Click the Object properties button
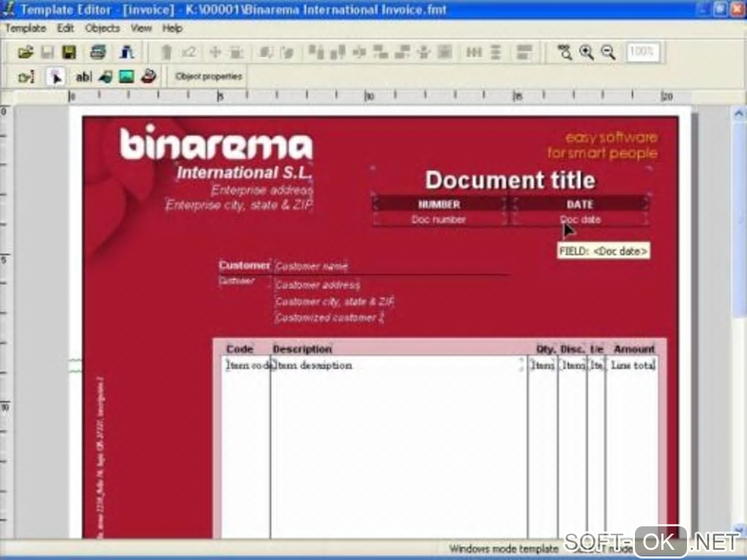 click(x=209, y=76)
